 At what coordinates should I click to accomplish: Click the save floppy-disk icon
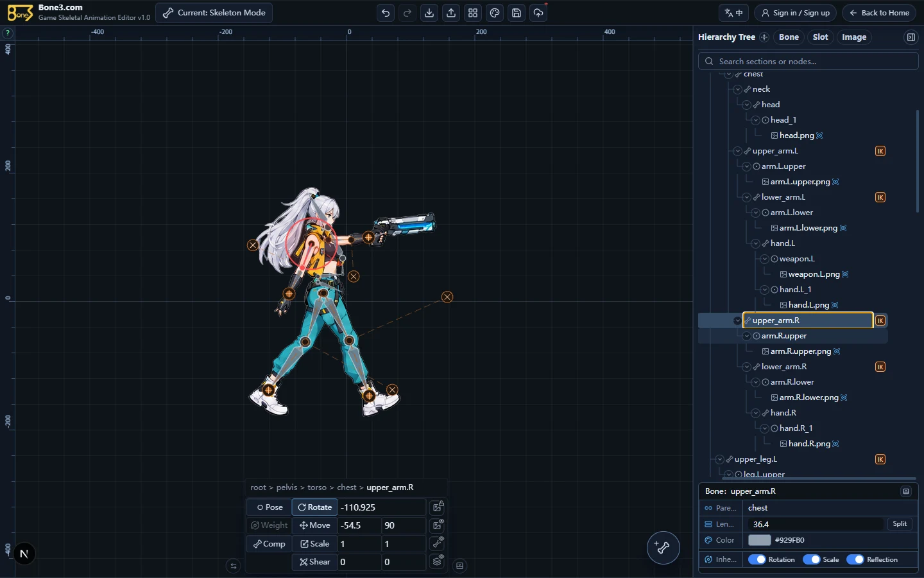[517, 13]
